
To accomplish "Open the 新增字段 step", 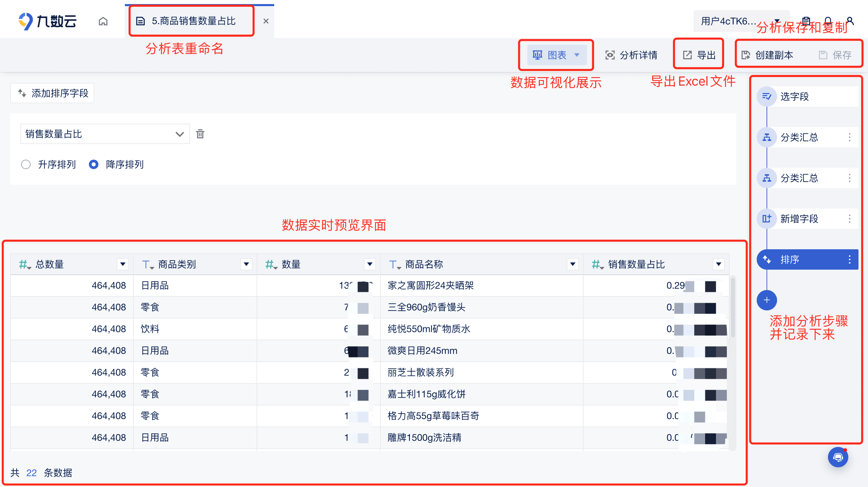I will [808, 219].
